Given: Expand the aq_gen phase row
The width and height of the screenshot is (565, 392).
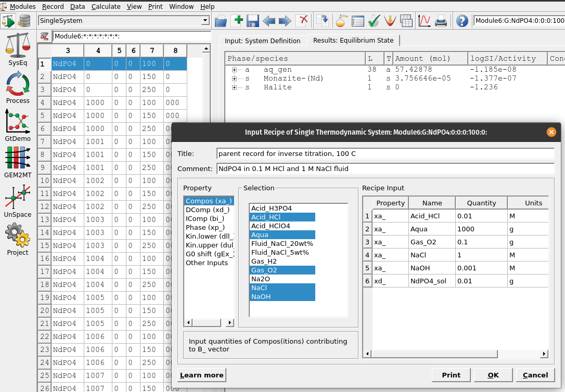Looking at the screenshot, I should pos(234,70).
